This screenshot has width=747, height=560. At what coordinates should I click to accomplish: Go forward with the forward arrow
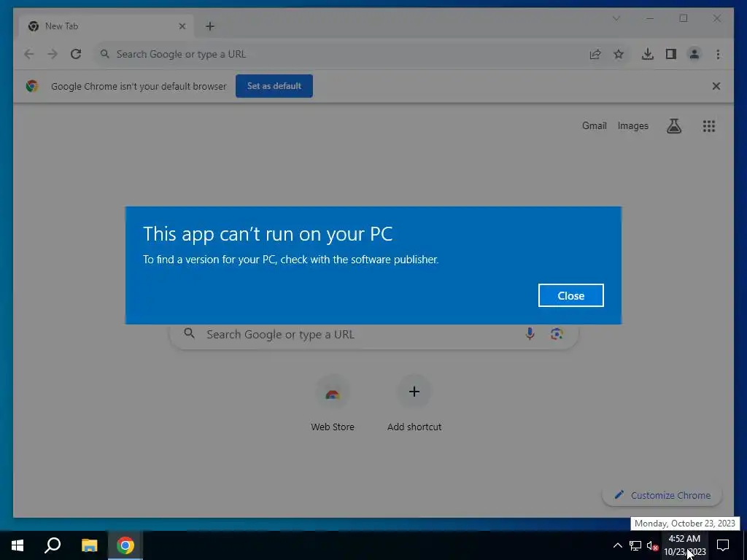pos(53,54)
